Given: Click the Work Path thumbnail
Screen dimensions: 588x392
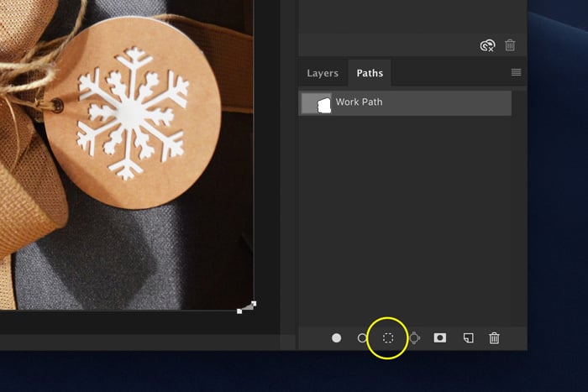Looking at the screenshot, I should (317, 103).
